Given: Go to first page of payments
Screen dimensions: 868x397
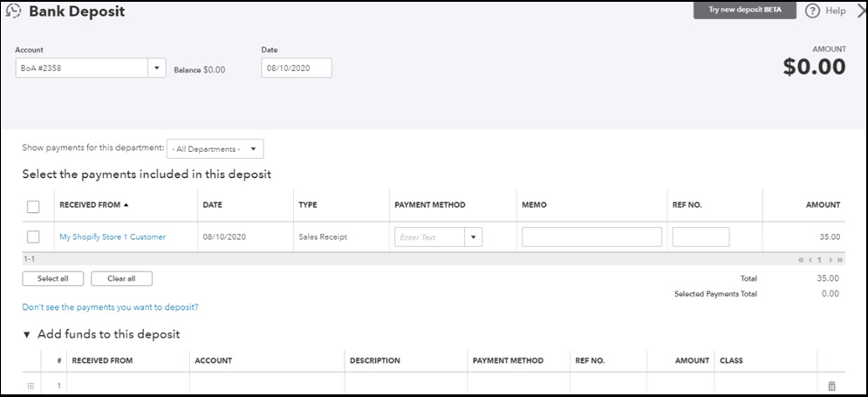Looking at the screenshot, I should point(802,260).
